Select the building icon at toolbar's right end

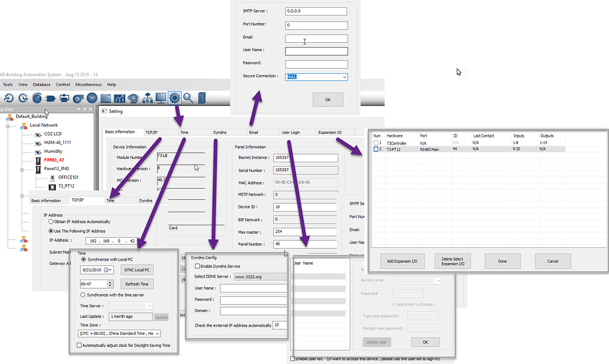[x=201, y=98]
